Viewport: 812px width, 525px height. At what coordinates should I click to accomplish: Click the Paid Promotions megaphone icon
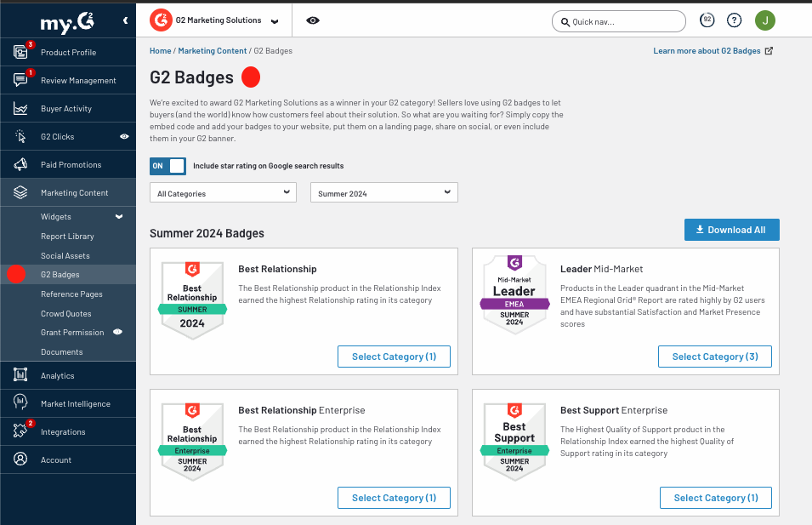[20, 164]
